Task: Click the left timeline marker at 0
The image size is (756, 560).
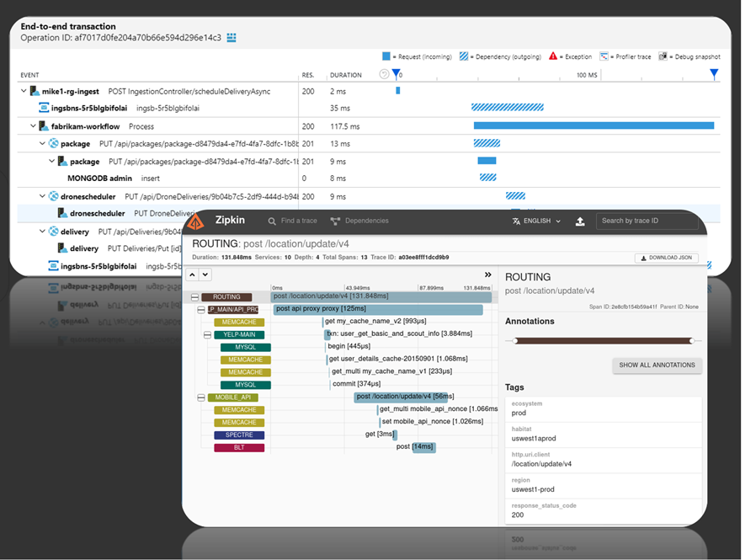Action: (396, 74)
